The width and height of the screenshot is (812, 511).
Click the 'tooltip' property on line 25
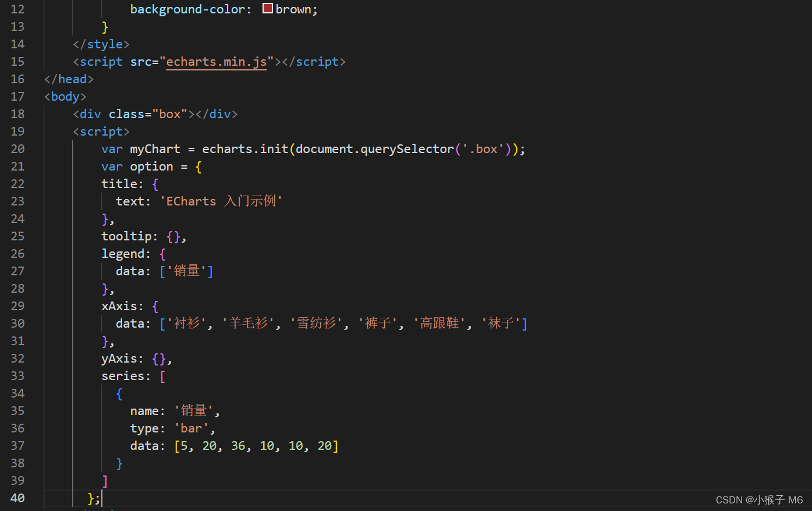click(126, 236)
